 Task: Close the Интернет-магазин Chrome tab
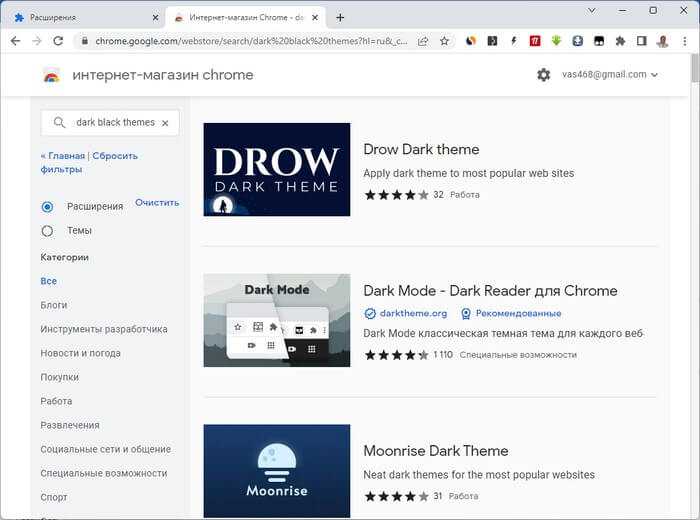click(x=315, y=17)
